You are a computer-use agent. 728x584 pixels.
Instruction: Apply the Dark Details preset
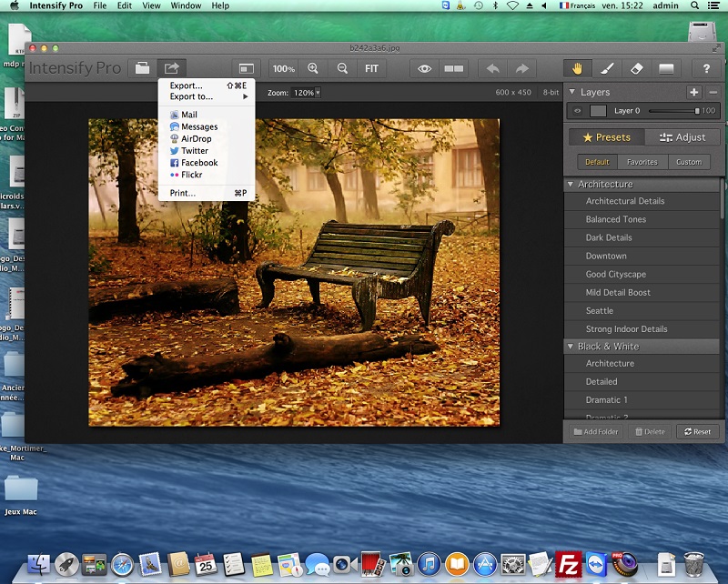(642, 237)
